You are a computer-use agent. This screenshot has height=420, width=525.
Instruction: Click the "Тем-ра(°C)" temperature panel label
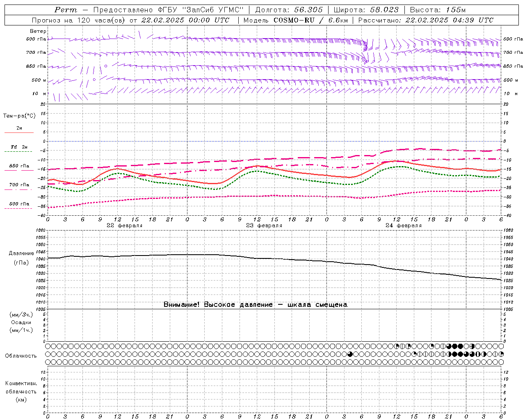coord(19,116)
